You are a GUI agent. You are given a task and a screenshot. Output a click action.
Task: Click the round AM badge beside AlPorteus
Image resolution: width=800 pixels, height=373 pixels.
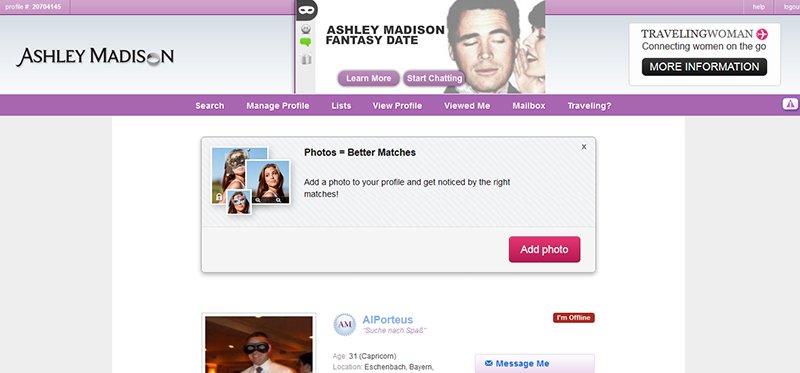[x=344, y=325]
